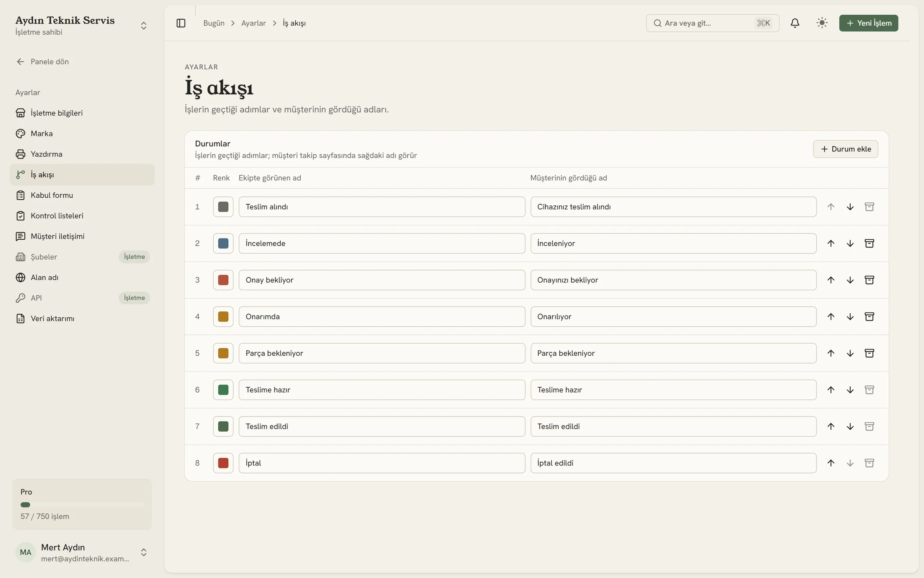The image size is (924, 578).
Task: Pick the green swatch for Teslime hazır
Action: [x=223, y=390]
